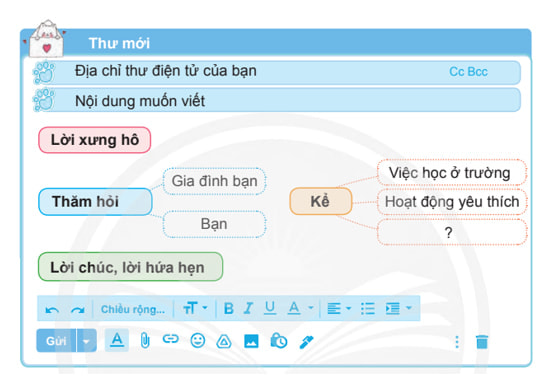
Task: Click the cat envelope icon
Action: [x=46, y=39]
